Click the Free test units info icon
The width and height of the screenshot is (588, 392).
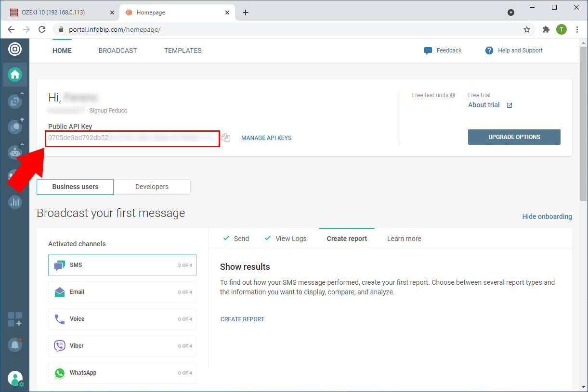coord(453,95)
